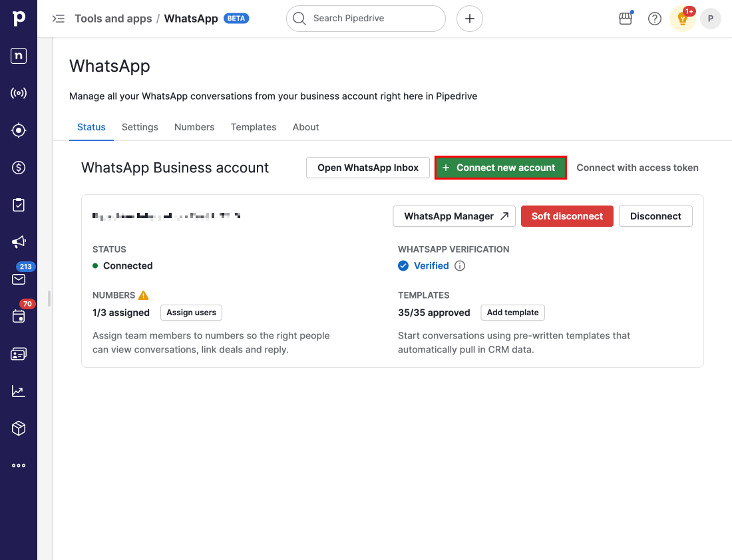
Task: Open Leads target icon in sidebar
Action: tap(18, 130)
